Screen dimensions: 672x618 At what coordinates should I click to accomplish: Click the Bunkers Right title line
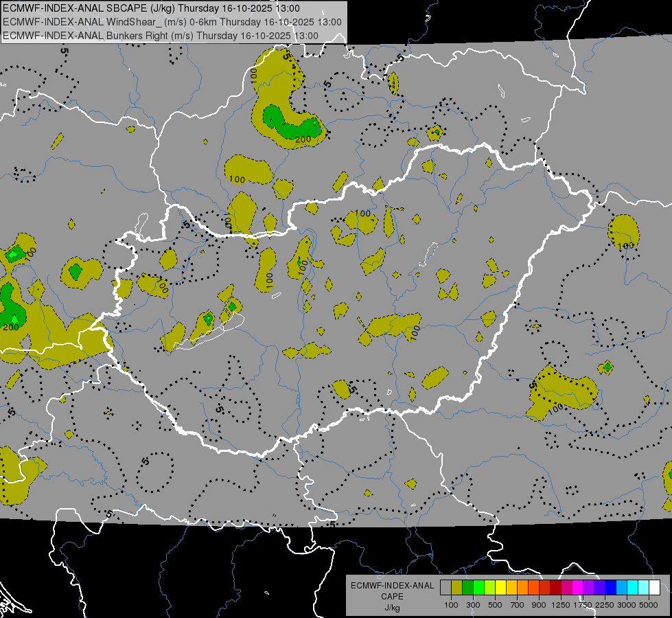161,36
